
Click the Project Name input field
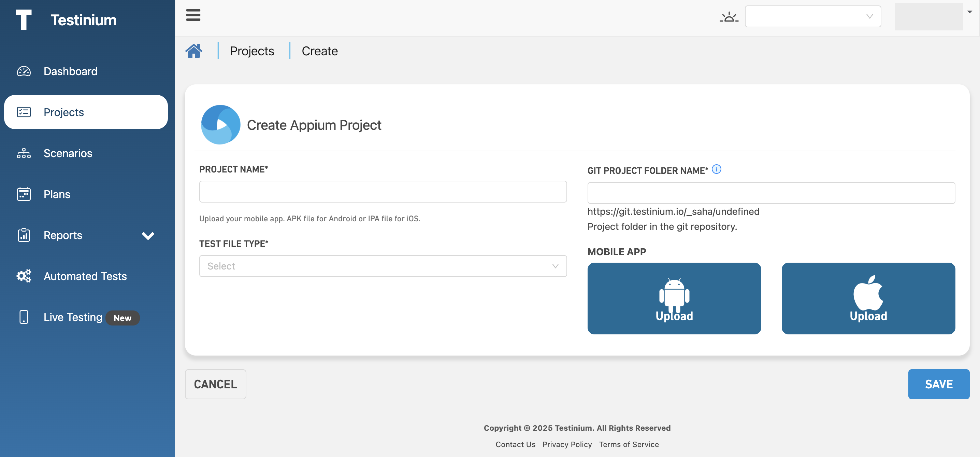(383, 192)
